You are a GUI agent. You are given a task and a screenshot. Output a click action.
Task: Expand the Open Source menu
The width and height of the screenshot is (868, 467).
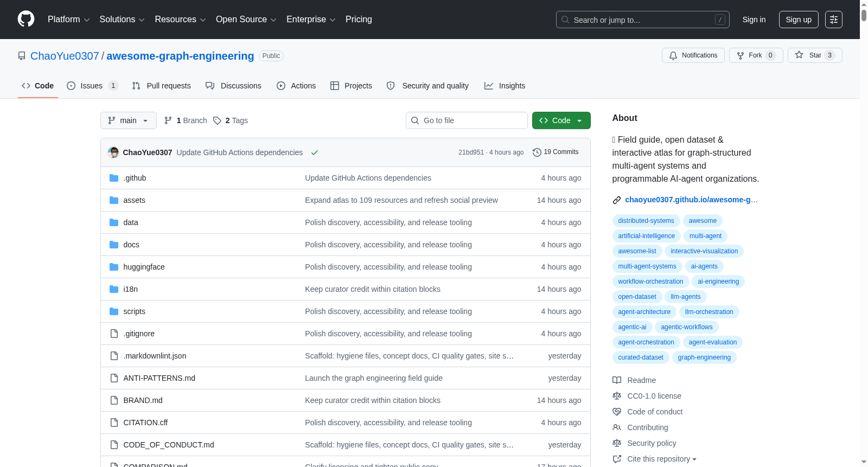tap(246, 20)
